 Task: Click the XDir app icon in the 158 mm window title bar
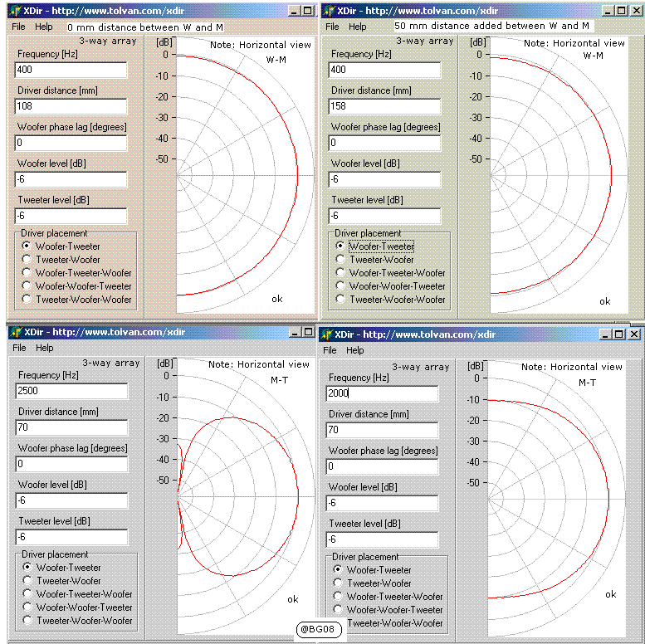click(x=329, y=11)
